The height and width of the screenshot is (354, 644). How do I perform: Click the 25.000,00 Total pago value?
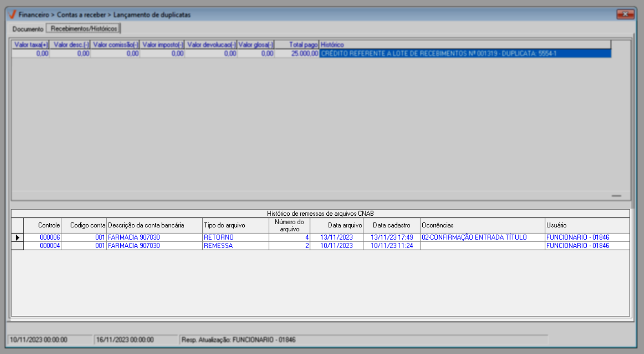297,54
